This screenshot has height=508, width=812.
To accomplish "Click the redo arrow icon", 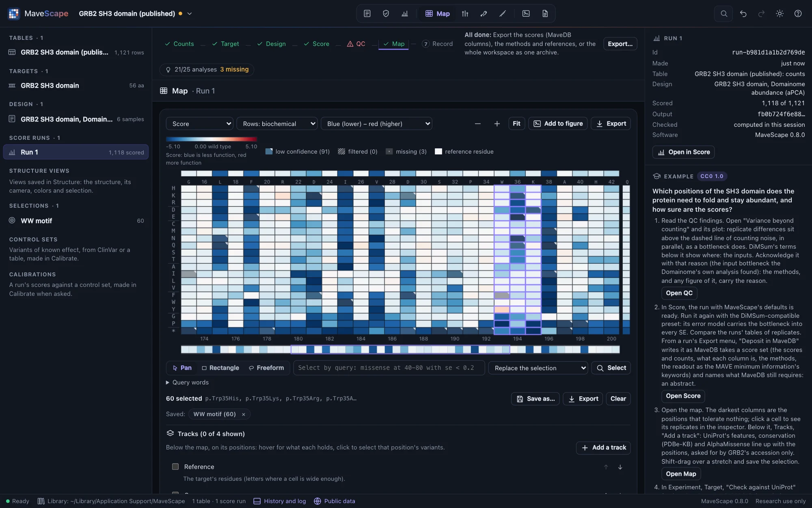I will tap(761, 14).
